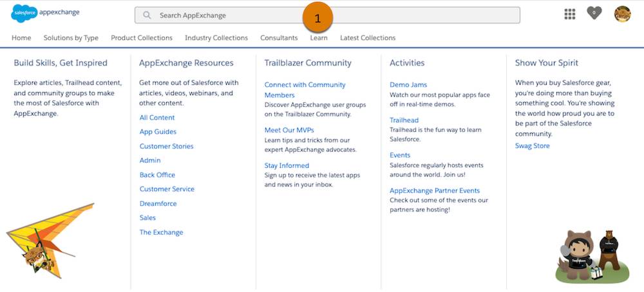Click the Search AppExchange field
Screen dimensions: 644x292
[327, 15]
